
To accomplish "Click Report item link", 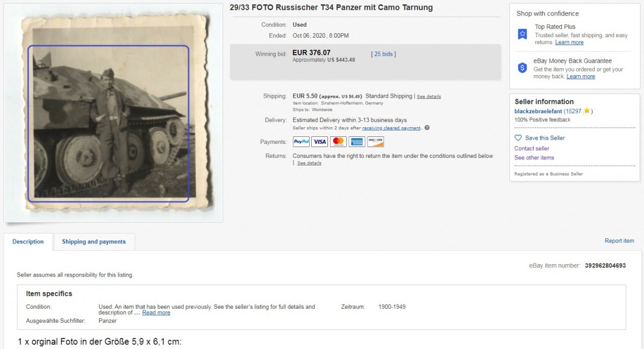I will coord(619,241).
